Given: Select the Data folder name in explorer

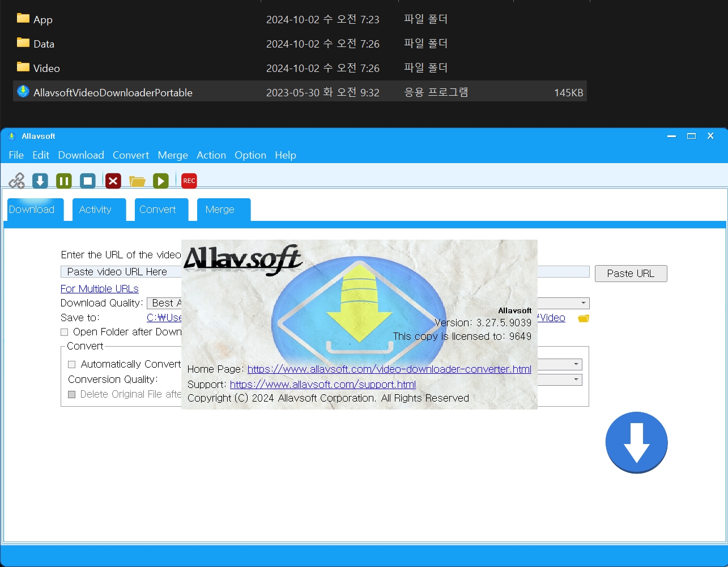Looking at the screenshot, I should coord(44,44).
